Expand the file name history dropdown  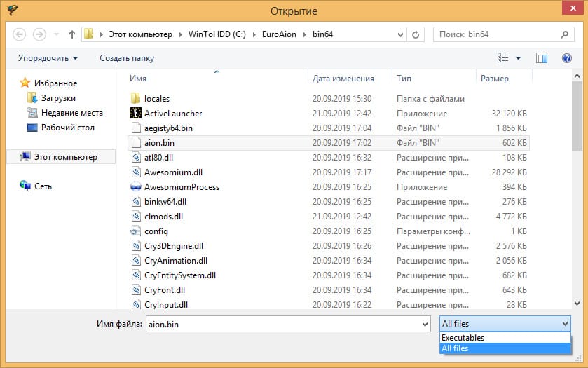click(x=425, y=324)
